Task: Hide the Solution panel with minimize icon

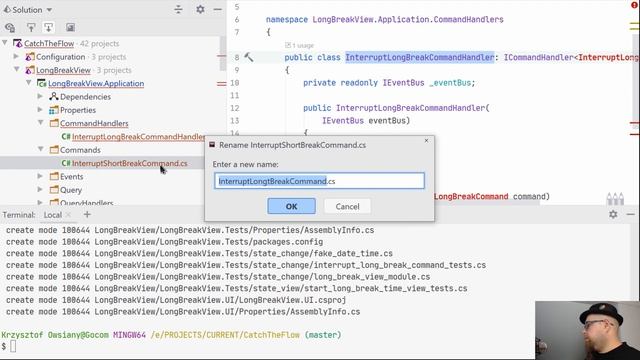Action: (x=218, y=9)
